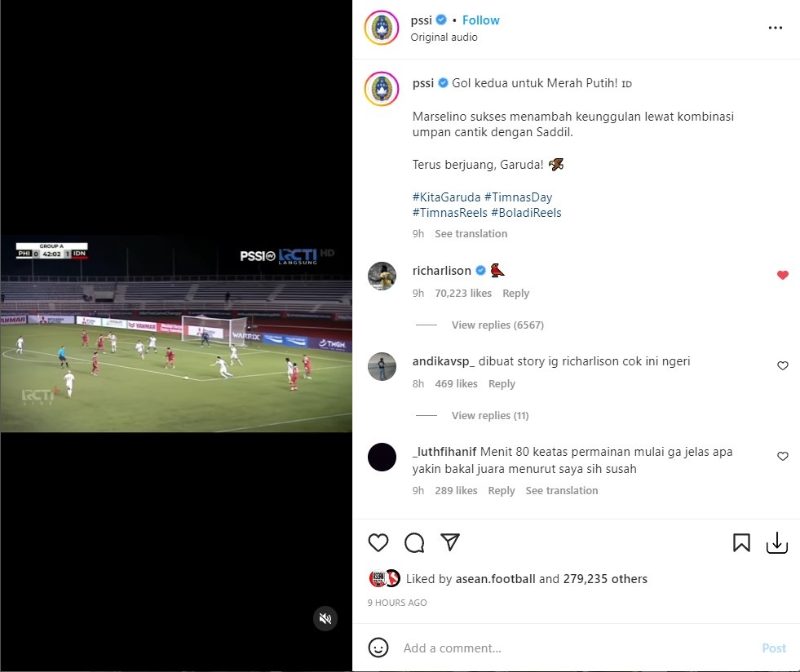Open the #KitaGaruda hashtag link
Screen dimensions: 800x672
point(446,197)
